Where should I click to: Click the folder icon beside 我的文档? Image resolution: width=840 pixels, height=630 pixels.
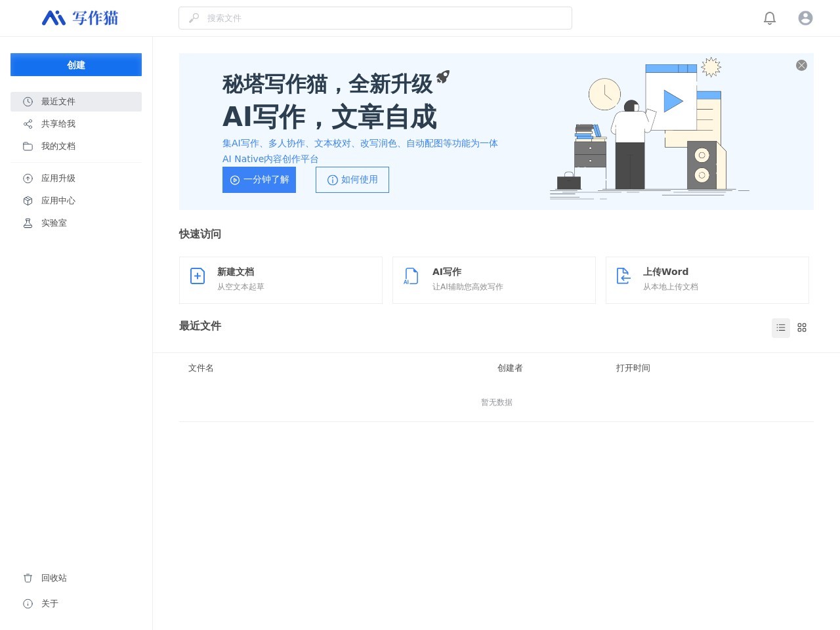point(28,146)
